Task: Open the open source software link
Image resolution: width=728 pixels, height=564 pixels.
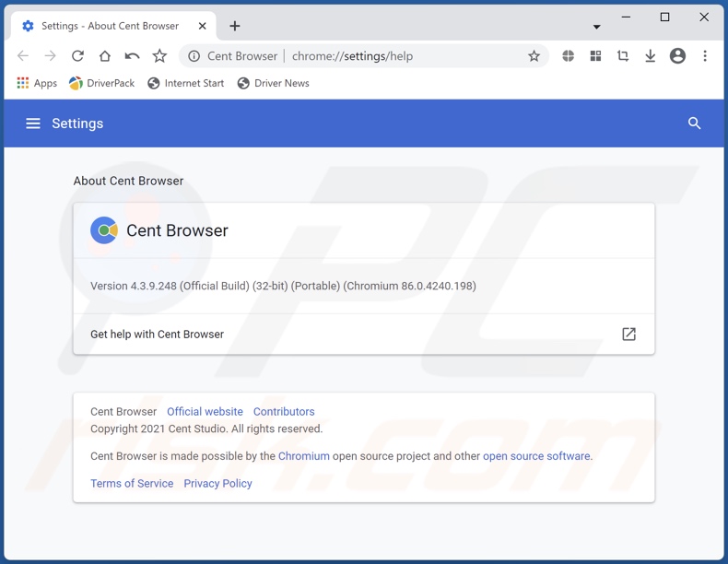Action: coord(536,456)
